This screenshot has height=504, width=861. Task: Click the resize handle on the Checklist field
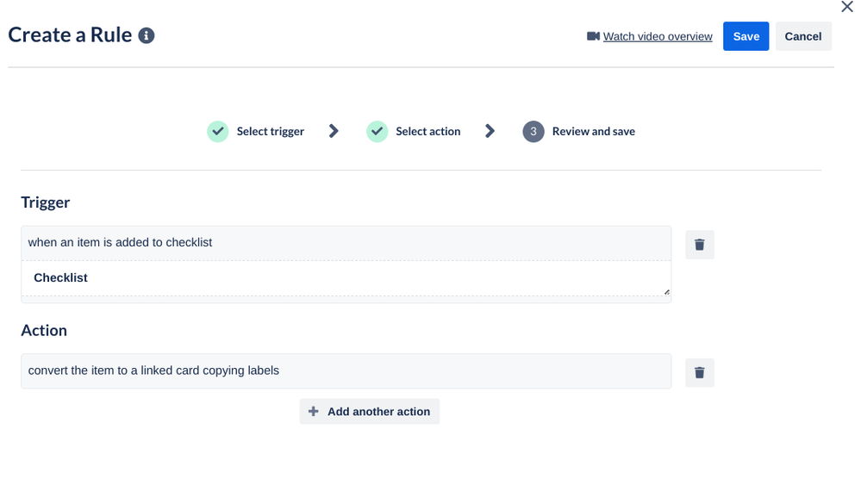[666, 293]
